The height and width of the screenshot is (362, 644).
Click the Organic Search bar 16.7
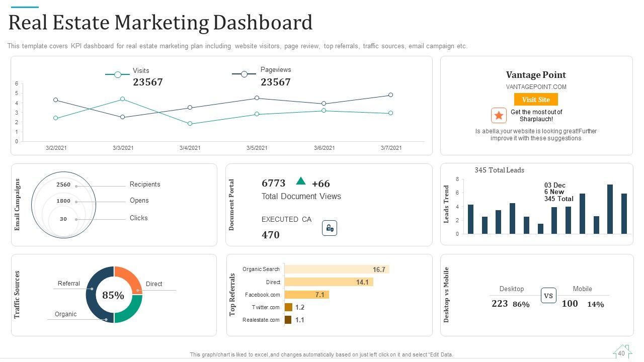click(337, 269)
